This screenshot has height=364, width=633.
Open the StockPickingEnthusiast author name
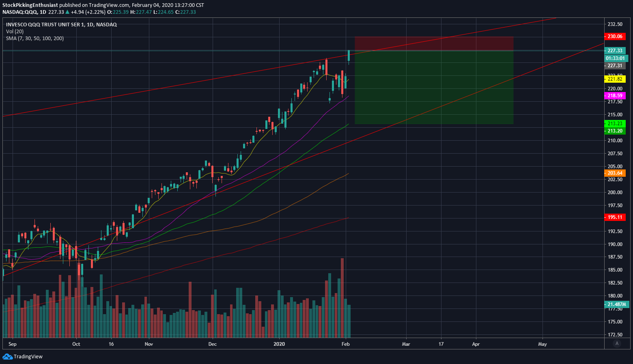pyautogui.click(x=30, y=5)
